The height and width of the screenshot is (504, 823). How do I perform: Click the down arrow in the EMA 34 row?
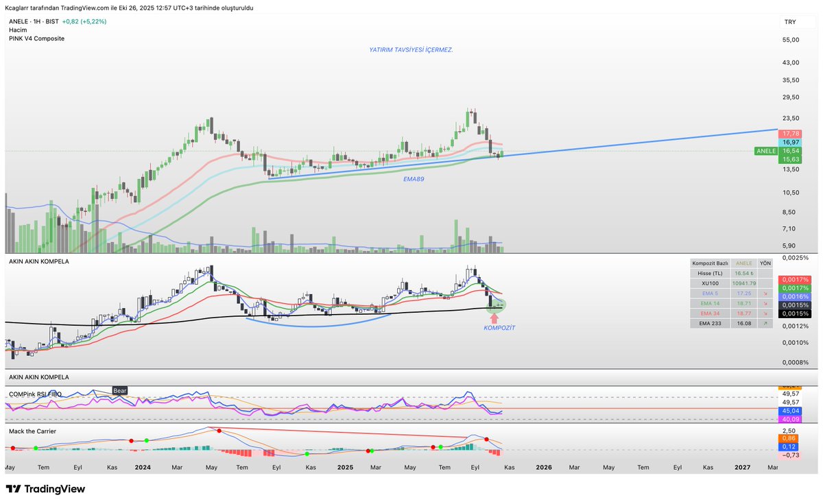point(765,313)
